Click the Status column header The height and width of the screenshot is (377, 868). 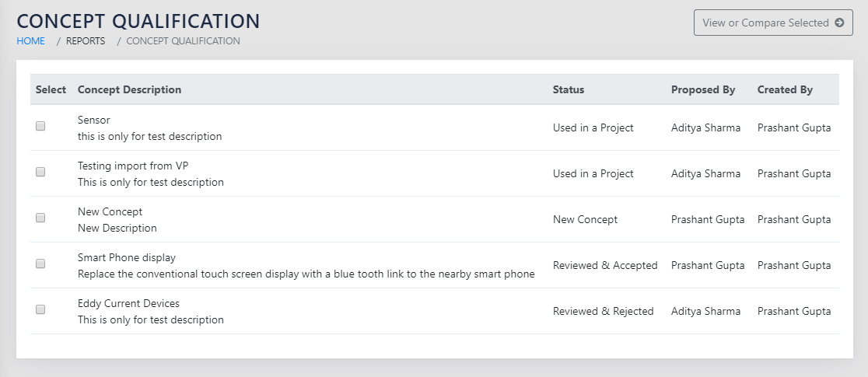568,89
